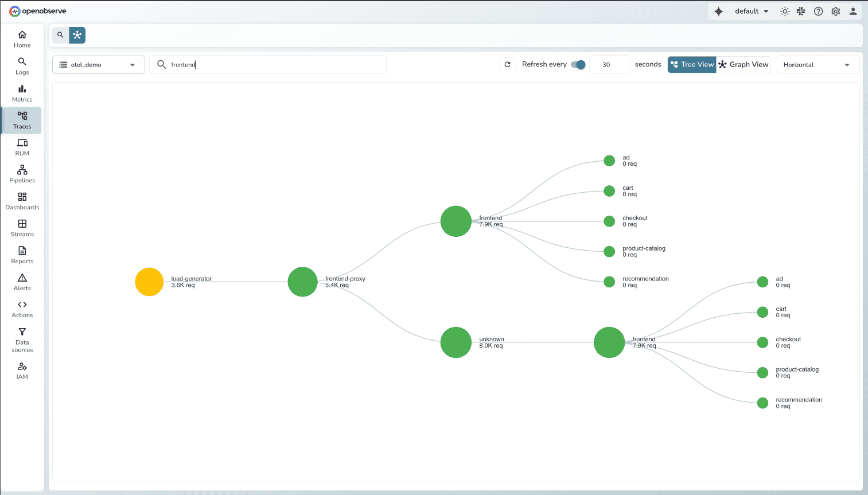Select the load-generator service node
868x495 pixels.
(x=149, y=282)
